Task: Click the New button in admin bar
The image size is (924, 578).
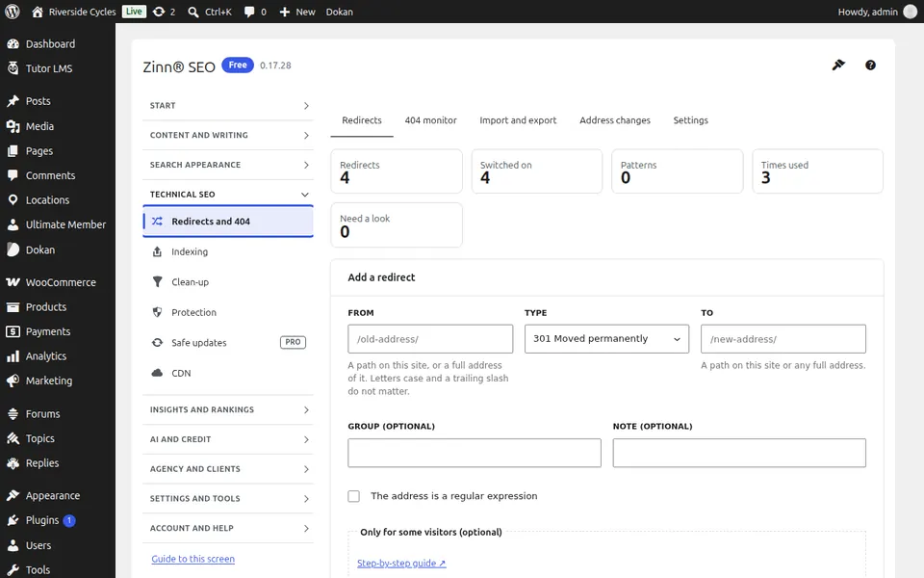Action: click(297, 12)
